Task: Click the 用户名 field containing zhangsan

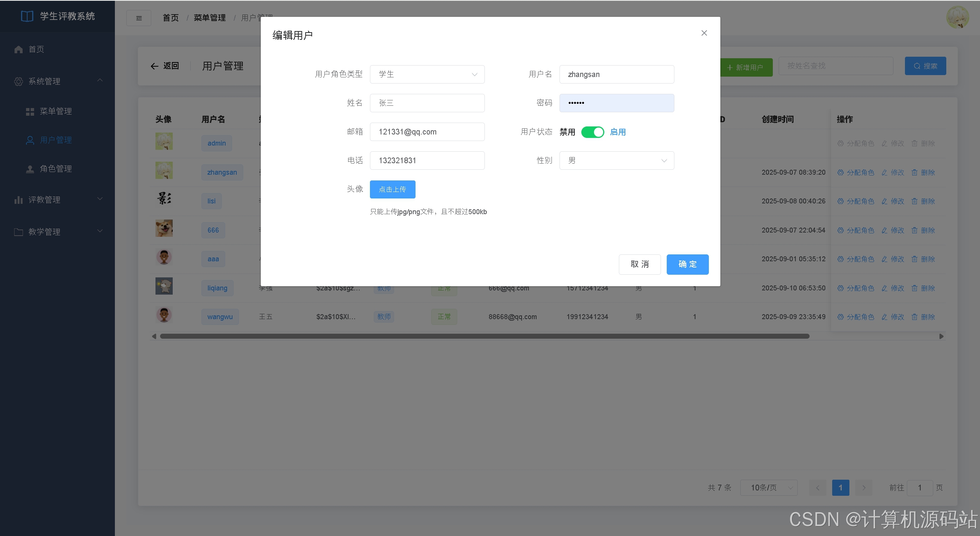Action: pyautogui.click(x=617, y=74)
